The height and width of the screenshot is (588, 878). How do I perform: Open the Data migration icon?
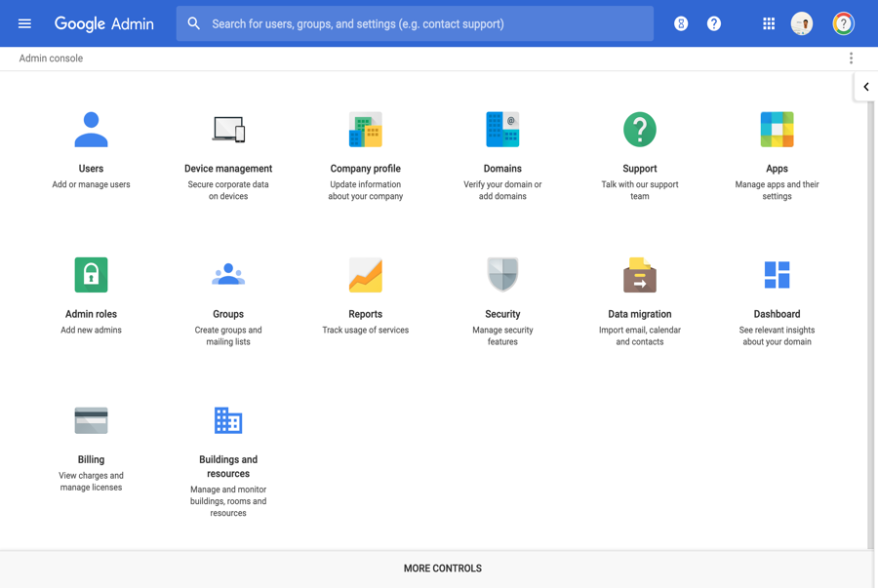click(639, 275)
